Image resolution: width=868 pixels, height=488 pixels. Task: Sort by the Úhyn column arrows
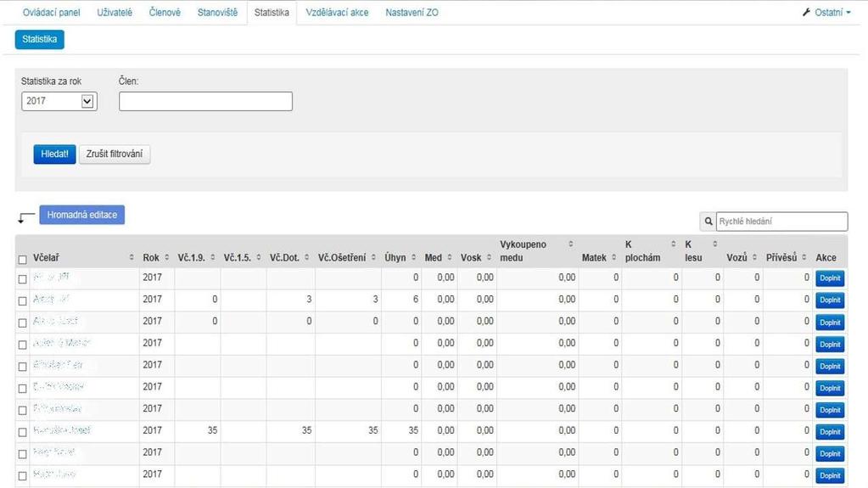click(x=413, y=257)
